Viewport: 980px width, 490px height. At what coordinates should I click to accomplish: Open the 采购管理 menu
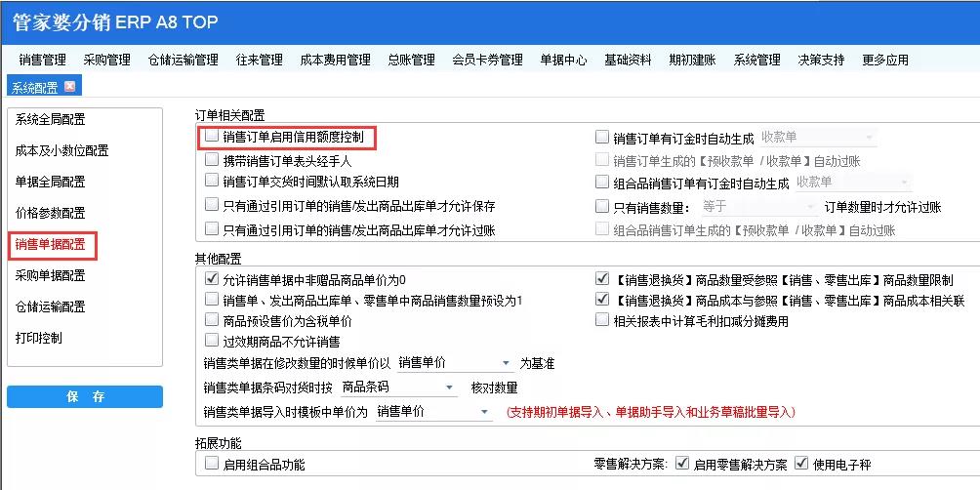pyautogui.click(x=106, y=60)
